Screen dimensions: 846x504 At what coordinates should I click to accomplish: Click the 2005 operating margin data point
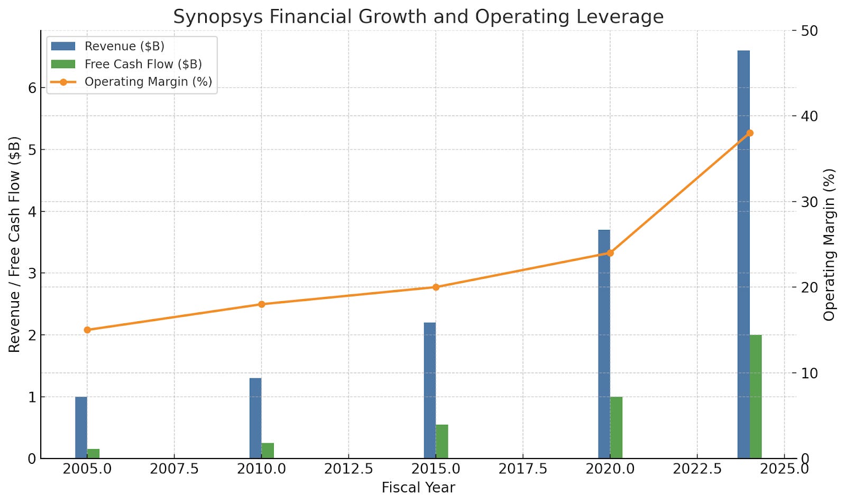tap(87, 330)
